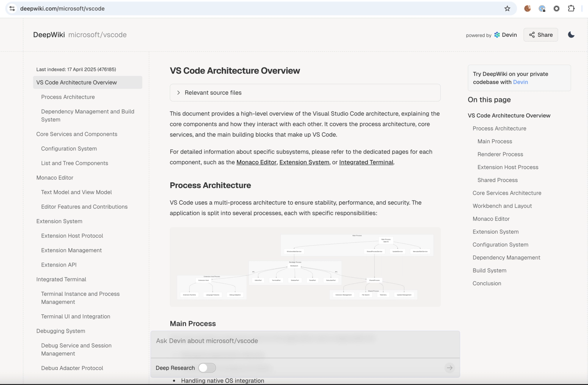Jump to Extension Host Process section

[x=508, y=167]
